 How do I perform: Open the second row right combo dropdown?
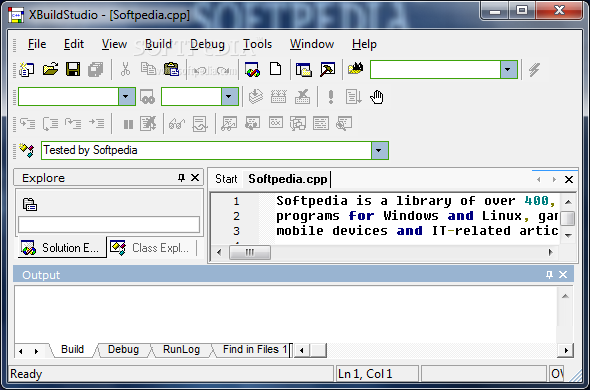229,97
